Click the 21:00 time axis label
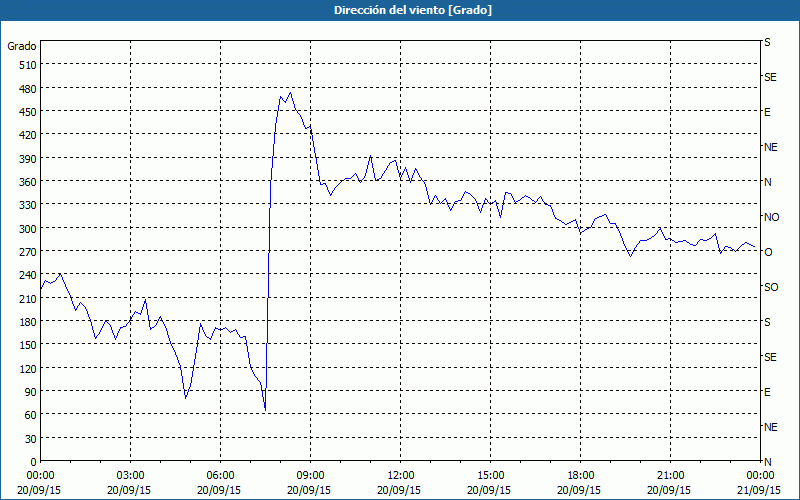Image resolution: width=800 pixels, height=500 pixels. click(x=670, y=476)
